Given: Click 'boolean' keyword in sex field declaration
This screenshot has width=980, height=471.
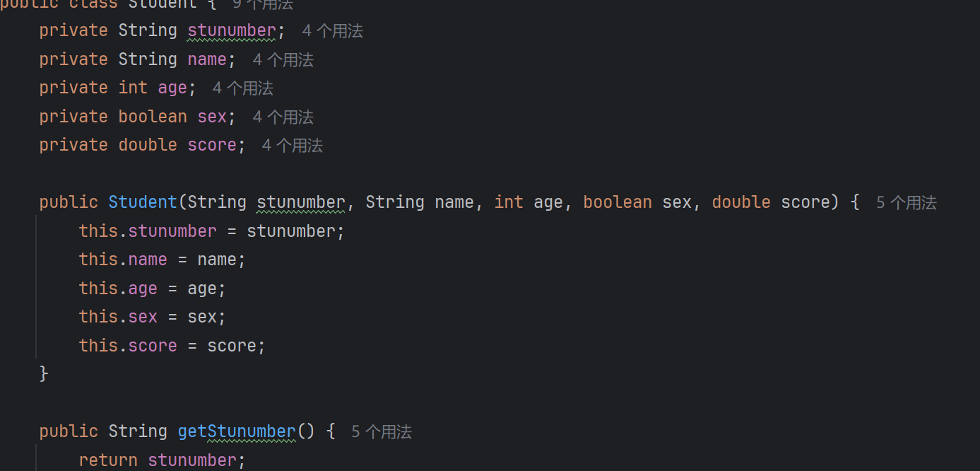Looking at the screenshot, I should 153,117.
